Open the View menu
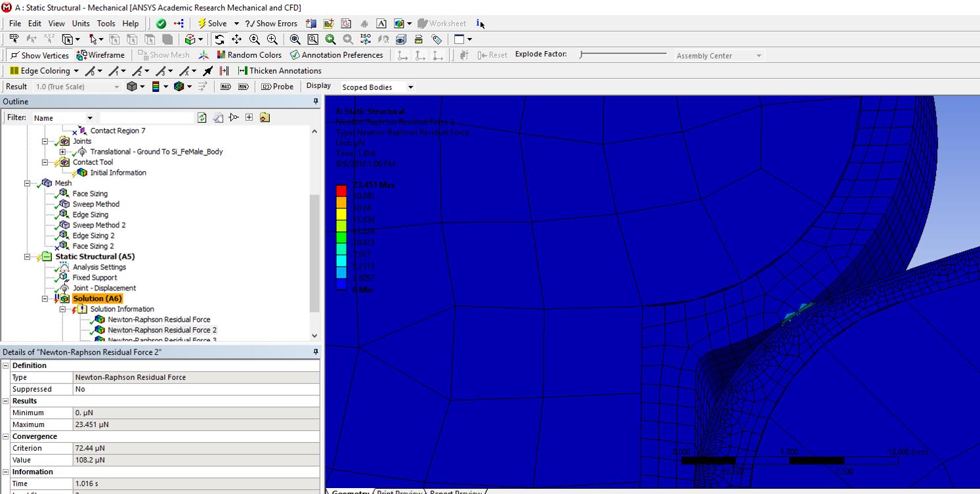 pyautogui.click(x=56, y=24)
